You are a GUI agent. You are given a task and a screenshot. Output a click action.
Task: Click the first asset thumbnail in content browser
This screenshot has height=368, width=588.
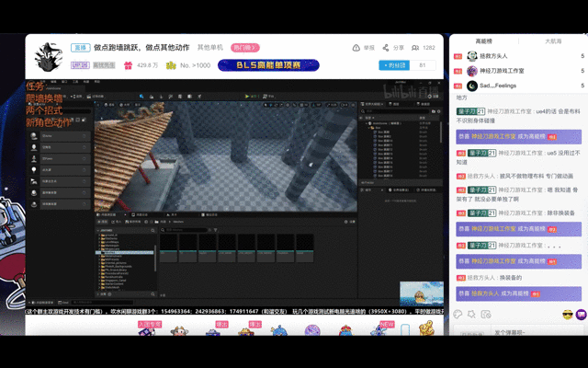(167, 246)
